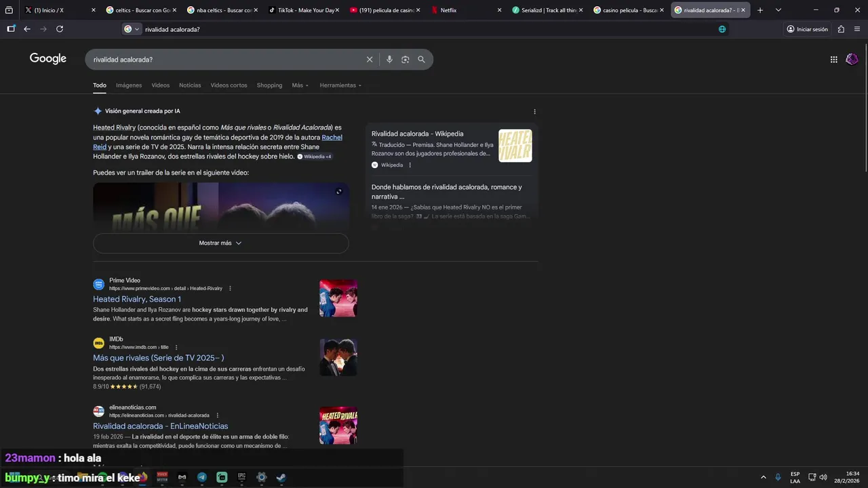This screenshot has width=868, height=488.
Task: Click the Google search input field
Action: coord(227,60)
